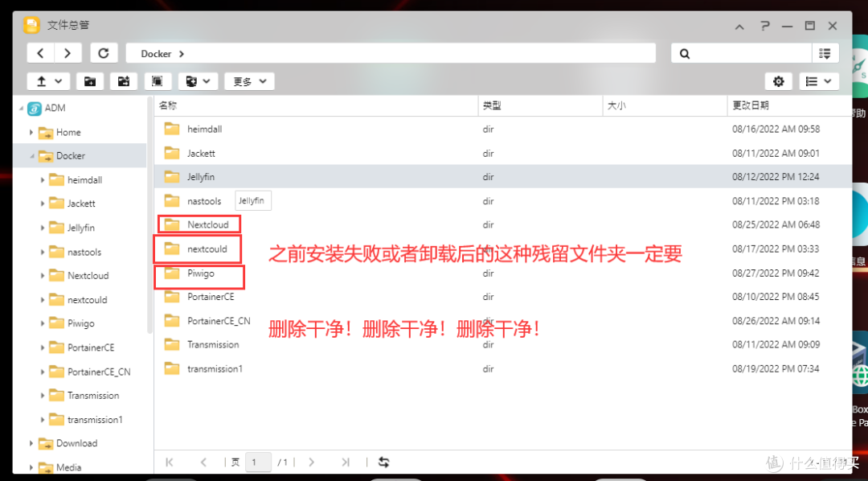Open the list view mode dropdown

819,81
